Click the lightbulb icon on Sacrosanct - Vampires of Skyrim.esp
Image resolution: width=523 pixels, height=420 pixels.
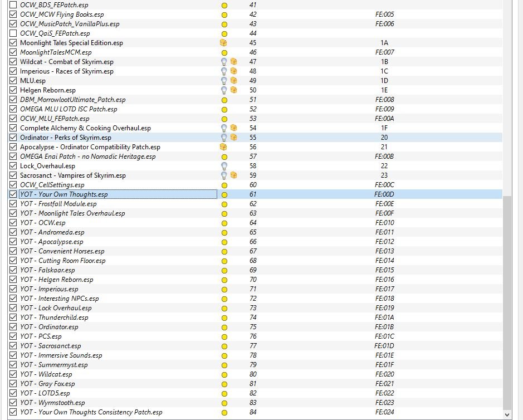[x=224, y=175]
